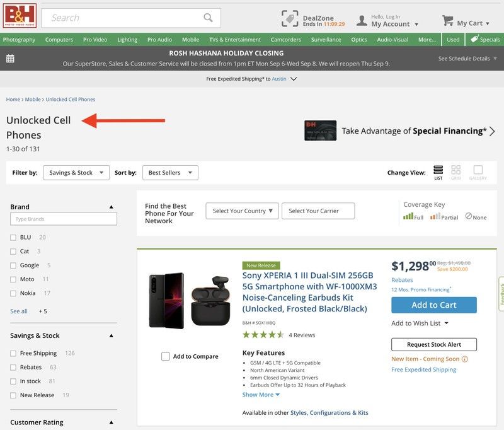Screen dimensions: 504x430
Task: Click the Add to Cart button
Action: click(433, 305)
